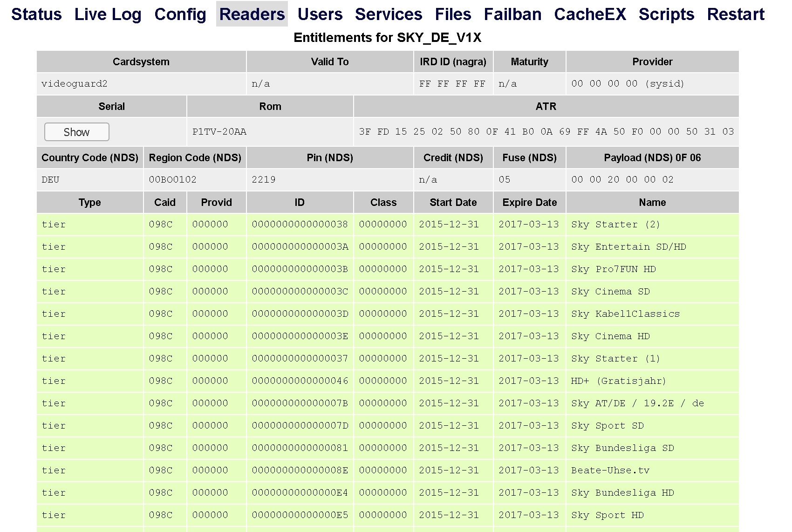
Task: Go to the Failban page
Action: (x=512, y=14)
